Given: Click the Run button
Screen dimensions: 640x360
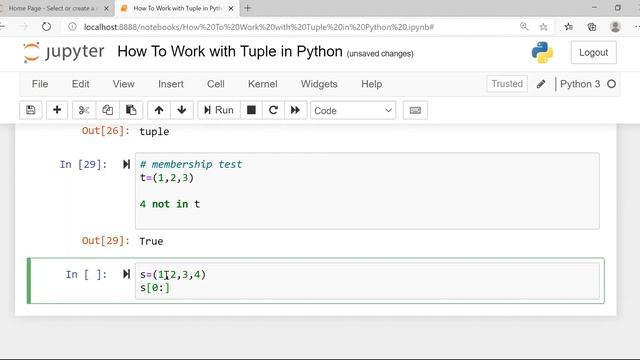Looking at the screenshot, I should click(219, 110).
